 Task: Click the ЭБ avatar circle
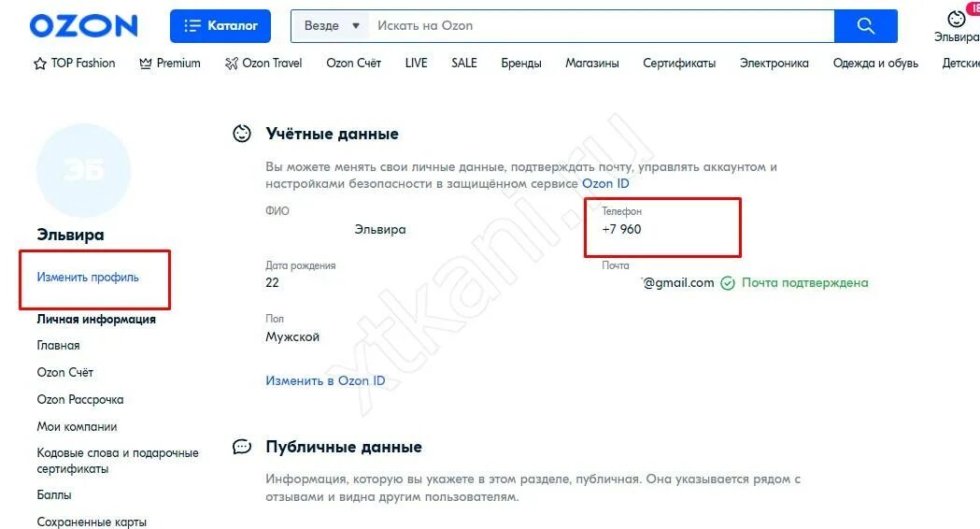(83, 170)
